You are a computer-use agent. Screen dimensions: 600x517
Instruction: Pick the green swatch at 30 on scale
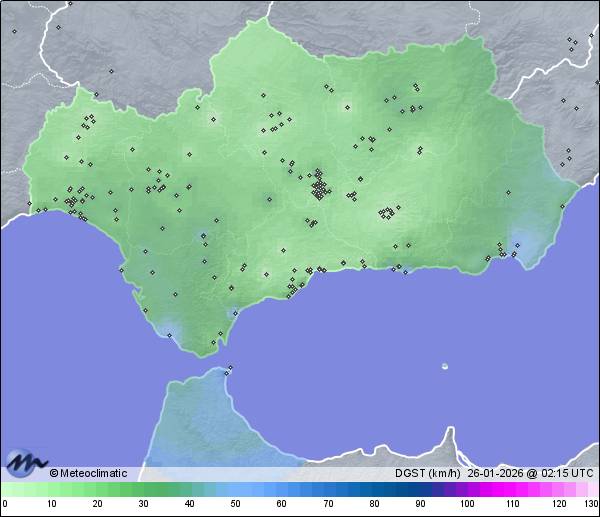coord(144,489)
